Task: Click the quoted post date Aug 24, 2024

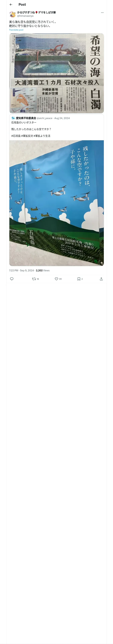Action: 62,118
